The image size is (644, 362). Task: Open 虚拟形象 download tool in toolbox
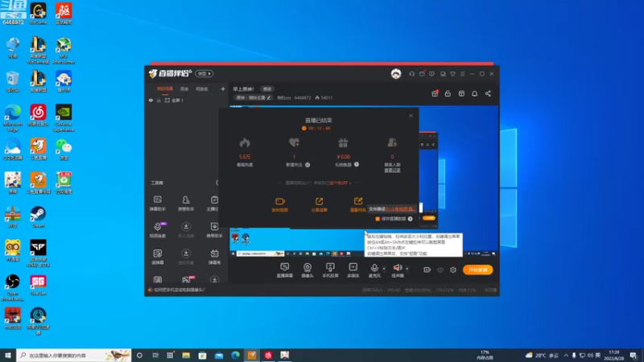[186, 257]
